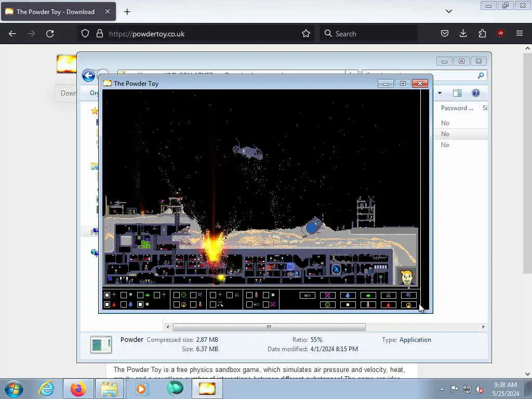This screenshot has height=399, width=532.
Task: Open the tracking protection shield icon
Action: click(85, 34)
